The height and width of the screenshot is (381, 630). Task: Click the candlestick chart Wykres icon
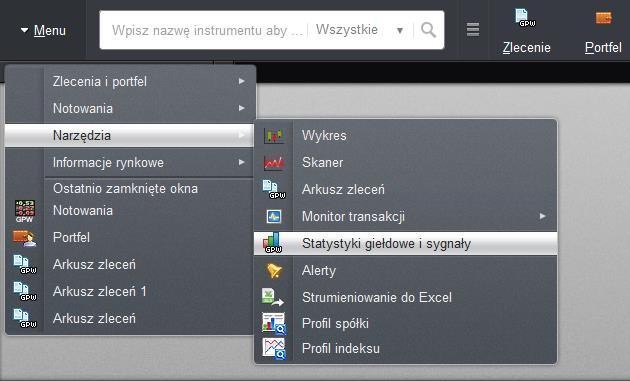[x=274, y=136]
